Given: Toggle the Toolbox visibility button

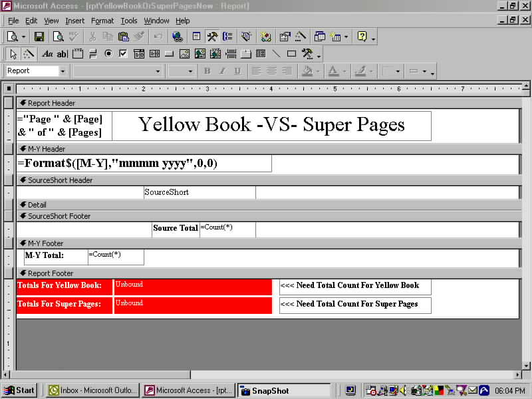Looking at the screenshot, I should coord(213,37).
